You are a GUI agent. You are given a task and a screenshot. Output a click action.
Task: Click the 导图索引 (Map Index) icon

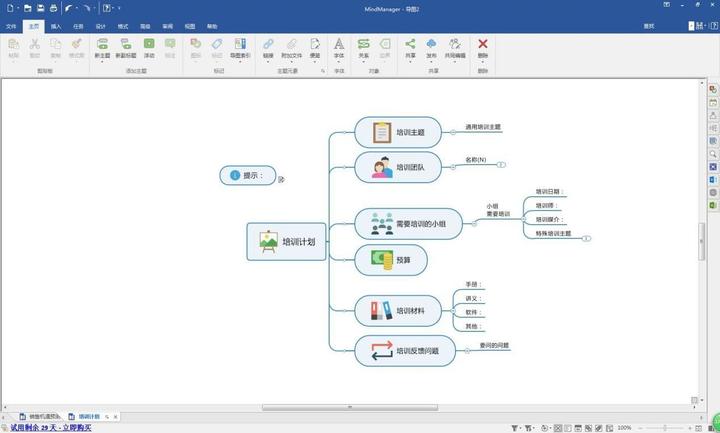(240, 44)
